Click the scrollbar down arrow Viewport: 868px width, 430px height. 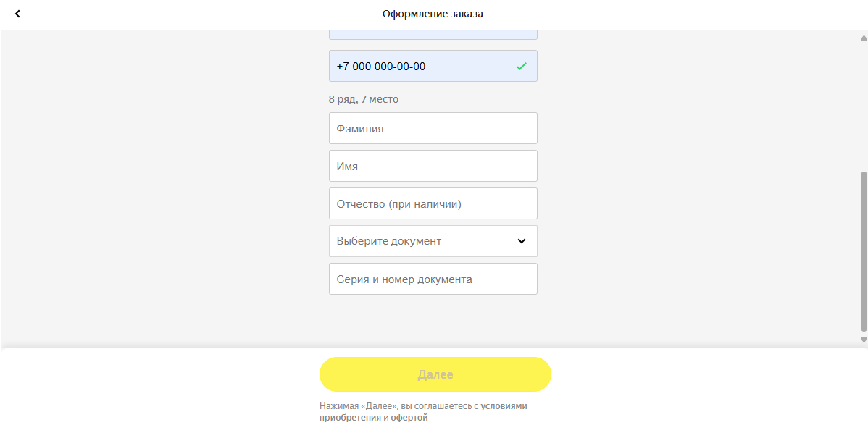point(864,340)
